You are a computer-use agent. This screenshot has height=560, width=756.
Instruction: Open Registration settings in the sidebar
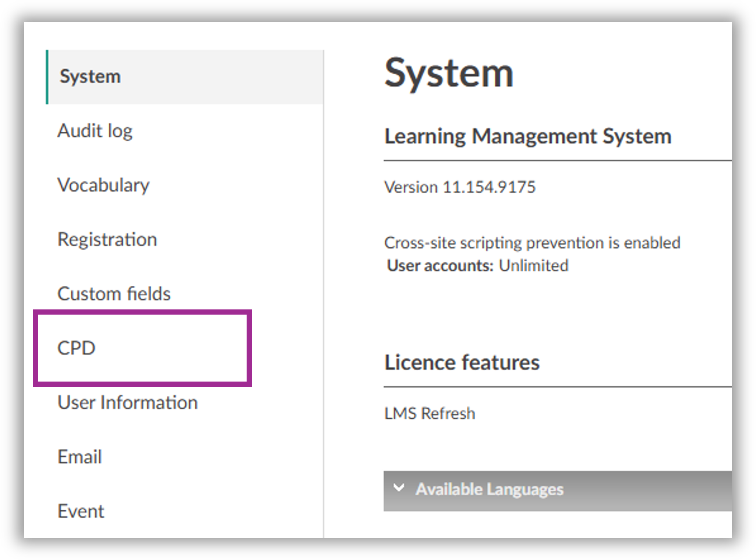pyautogui.click(x=107, y=240)
